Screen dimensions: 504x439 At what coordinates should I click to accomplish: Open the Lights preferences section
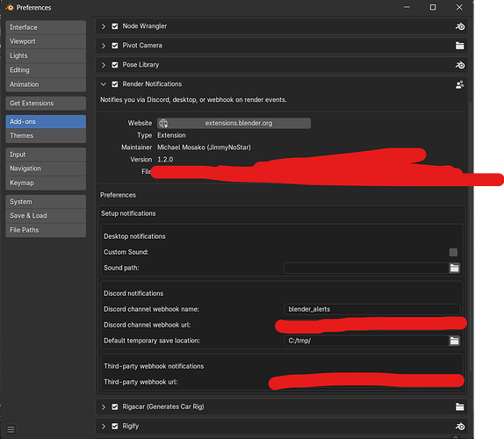[x=46, y=56]
